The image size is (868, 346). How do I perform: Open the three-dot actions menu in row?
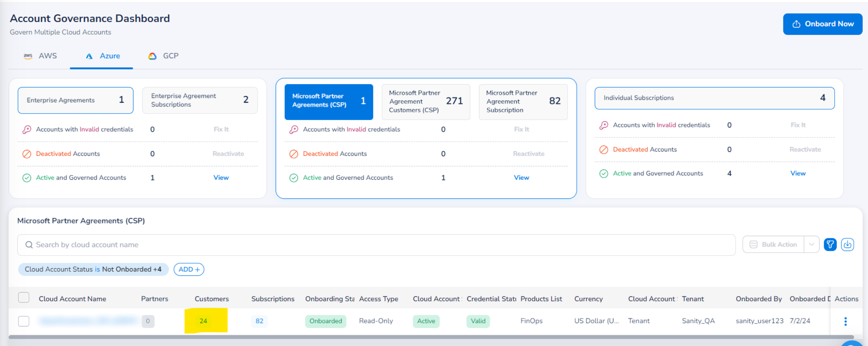[846, 321]
